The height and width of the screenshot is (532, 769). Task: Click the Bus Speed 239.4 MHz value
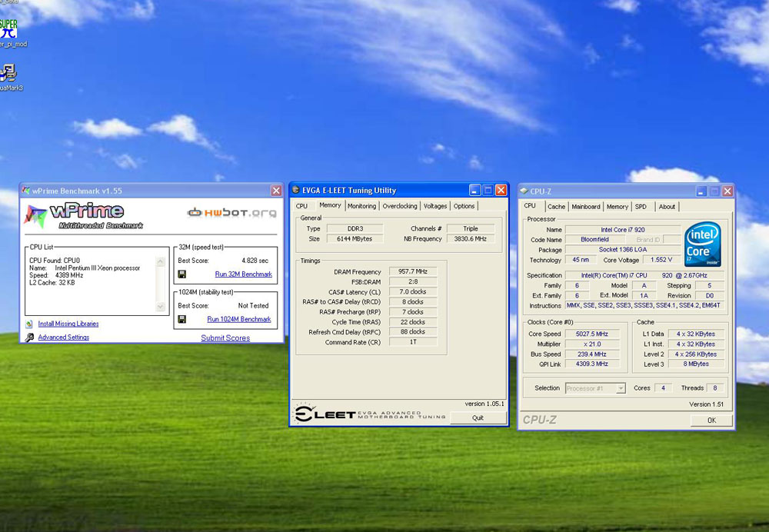(592, 354)
